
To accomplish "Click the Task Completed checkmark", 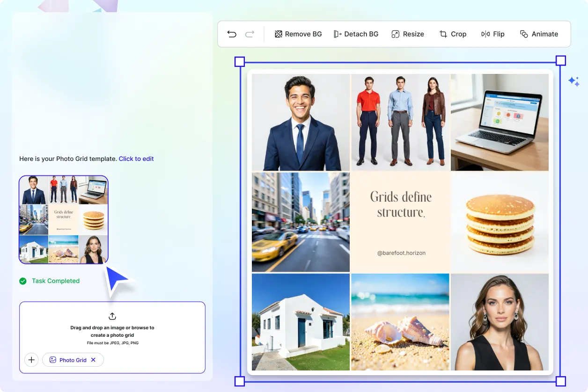I will (22, 281).
